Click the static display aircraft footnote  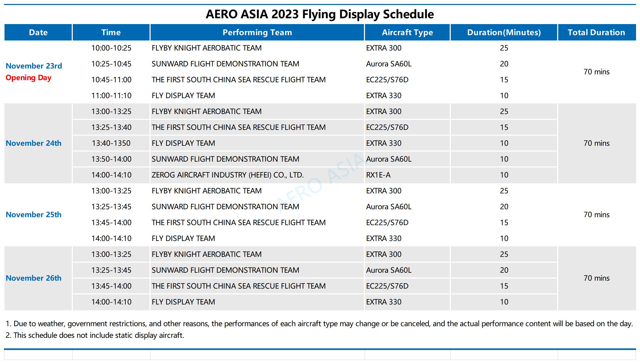click(95, 335)
